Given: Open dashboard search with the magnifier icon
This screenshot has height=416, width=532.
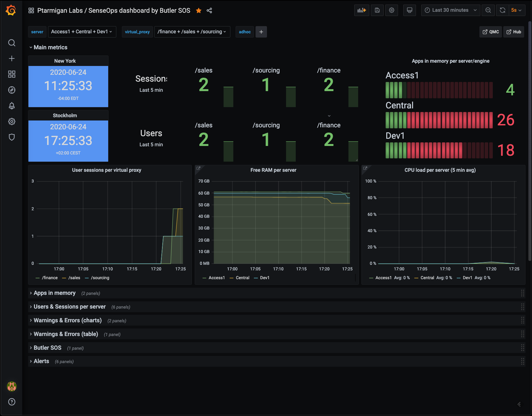Looking at the screenshot, I should (12, 43).
